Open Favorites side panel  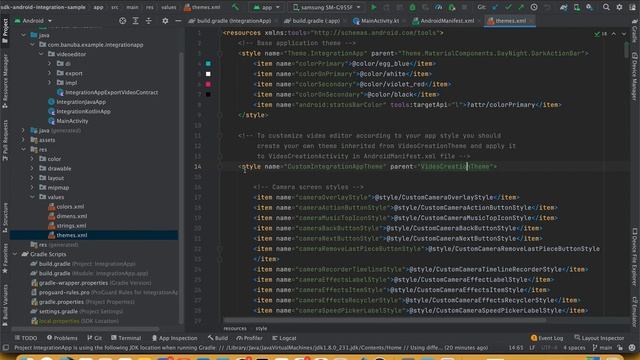pyautogui.click(x=5, y=258)
